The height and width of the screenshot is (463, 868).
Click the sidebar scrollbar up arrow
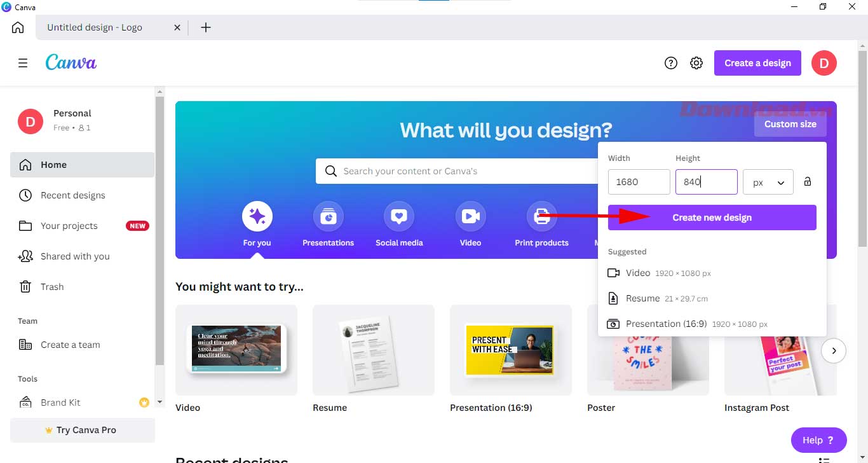tap(160, 92)
